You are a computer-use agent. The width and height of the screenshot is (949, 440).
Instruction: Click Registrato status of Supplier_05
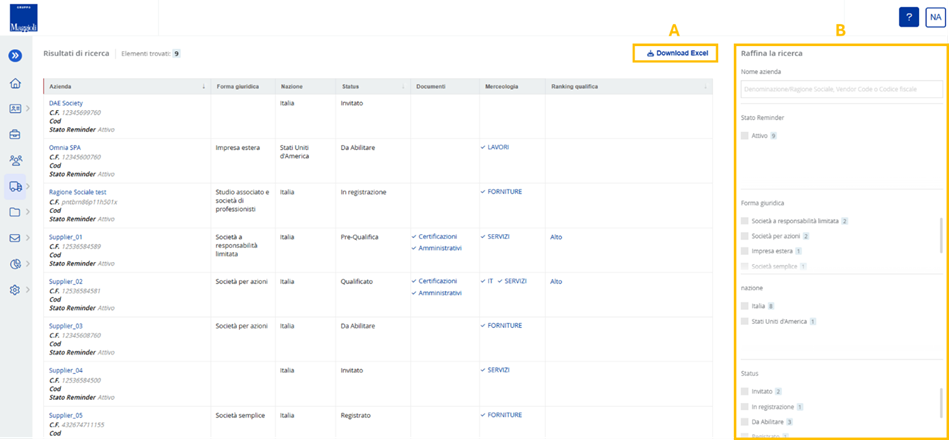[x=356, y=416]
